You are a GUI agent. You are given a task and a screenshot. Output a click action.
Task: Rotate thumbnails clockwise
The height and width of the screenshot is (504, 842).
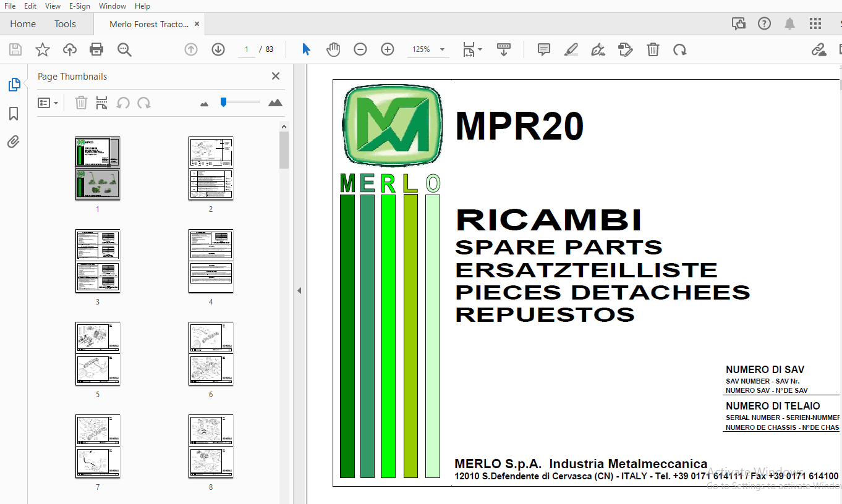coord(144,103)
